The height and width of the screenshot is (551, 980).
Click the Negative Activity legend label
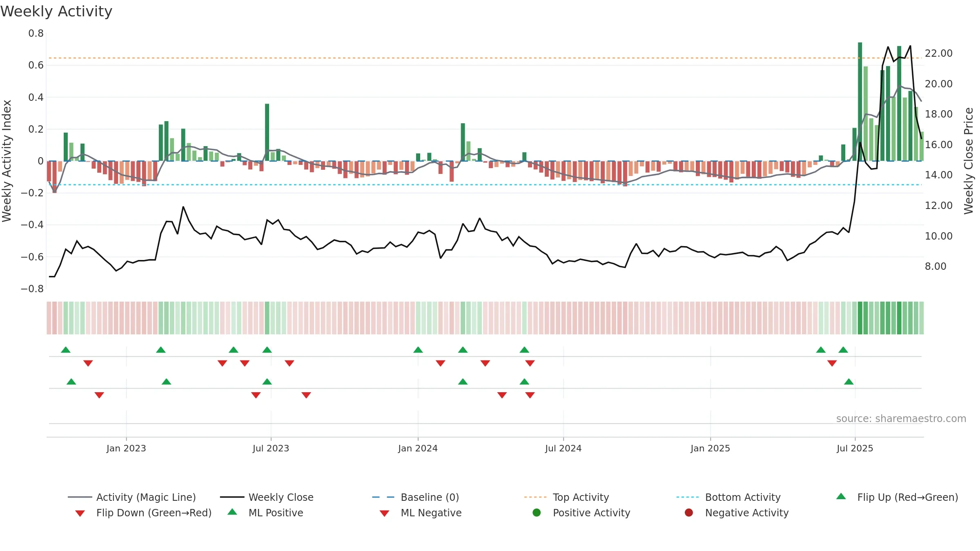coord(747,513)
